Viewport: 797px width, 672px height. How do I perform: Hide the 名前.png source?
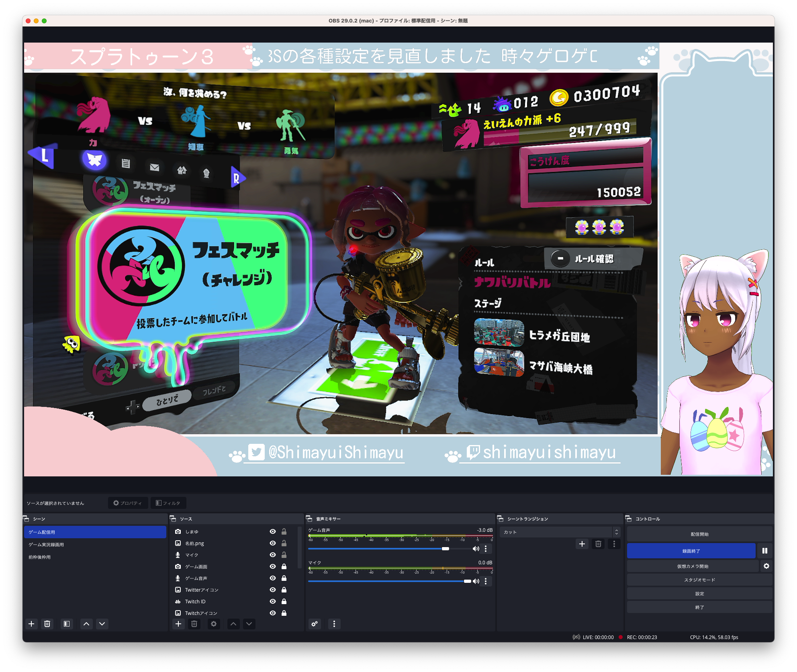click(x=273, y=543)
